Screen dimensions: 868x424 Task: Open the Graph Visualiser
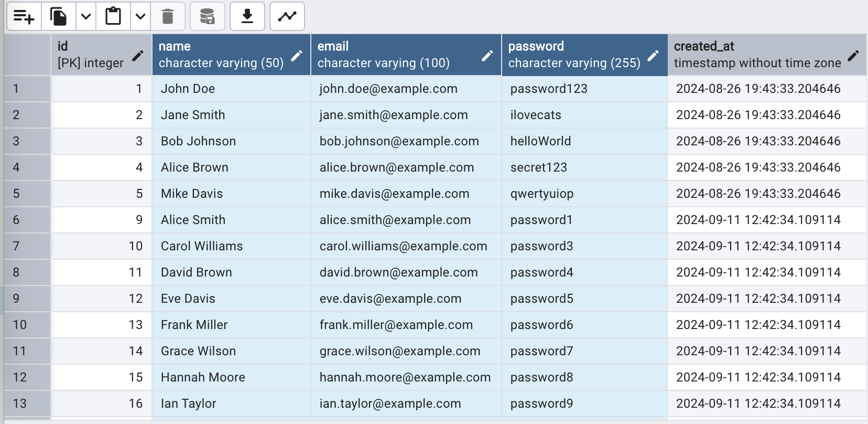pos(287,17)
